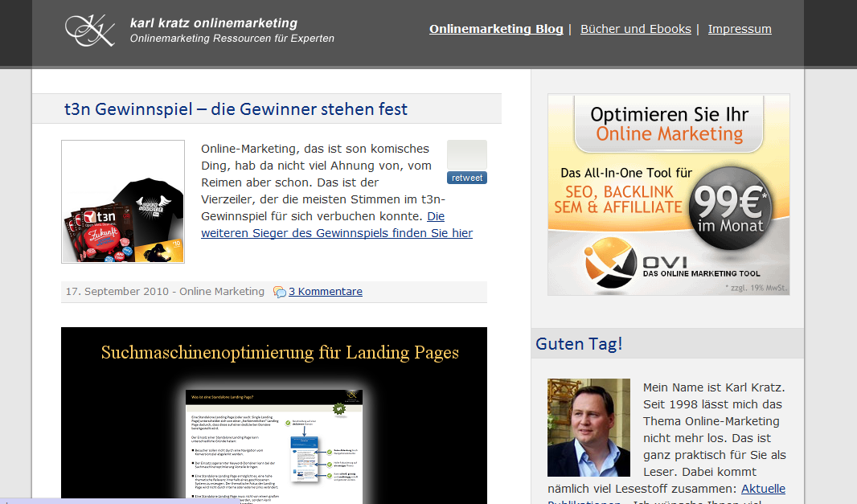Go to Bücher und Ebooks page
The width and height of the screenshot is (857, 504).
(x=636, y=29)
